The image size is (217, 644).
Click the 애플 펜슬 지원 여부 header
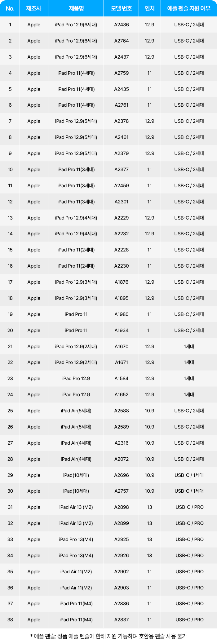(189, 8)
